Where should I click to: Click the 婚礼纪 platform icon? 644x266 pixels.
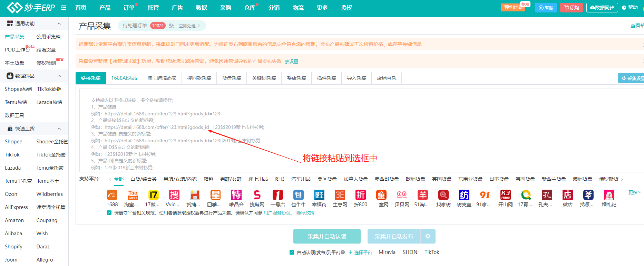(609, 195)
